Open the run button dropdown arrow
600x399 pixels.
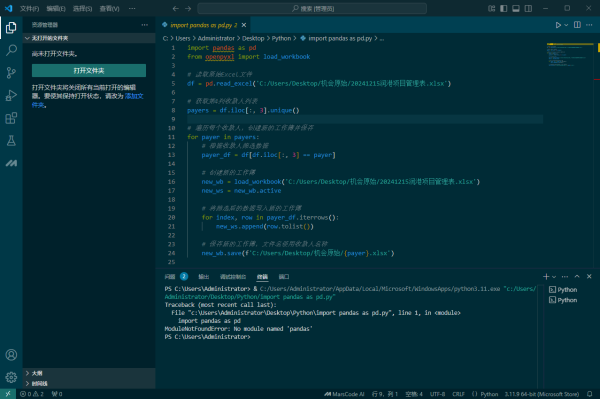566,25
